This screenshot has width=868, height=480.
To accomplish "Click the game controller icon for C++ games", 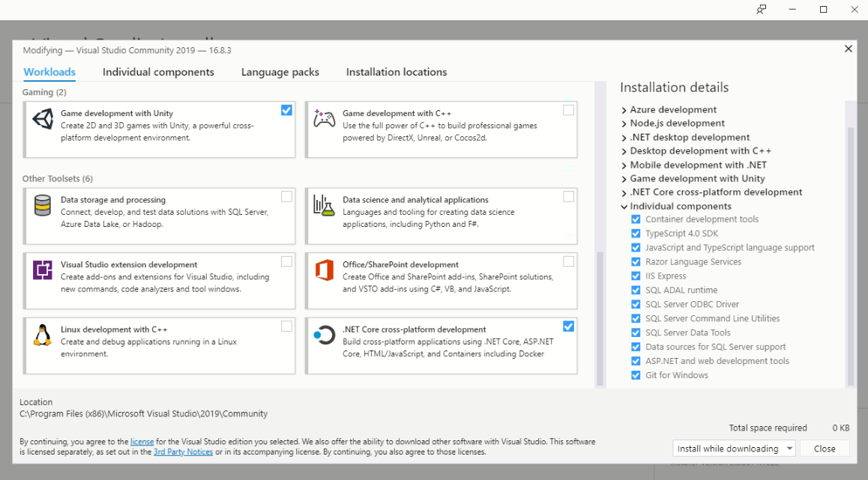I will tap(325, 119).
